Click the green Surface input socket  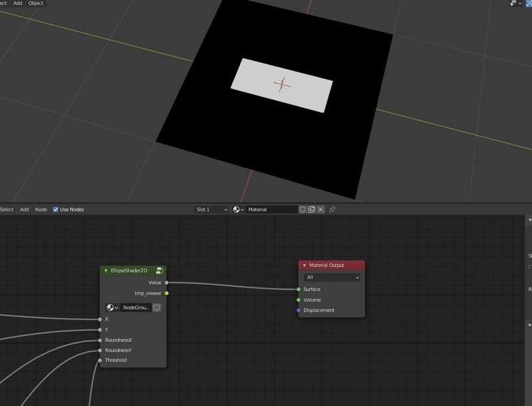pyautogui.click(x=299, y=290)
